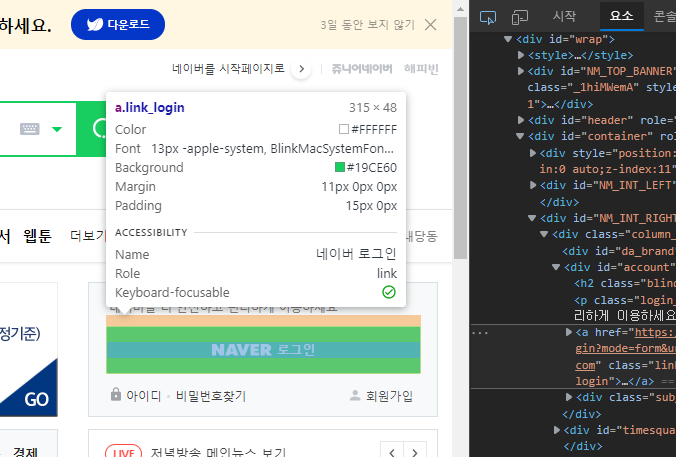Collapse the div id="account" node
Viewport: 676px width, 457px height.
556,267
